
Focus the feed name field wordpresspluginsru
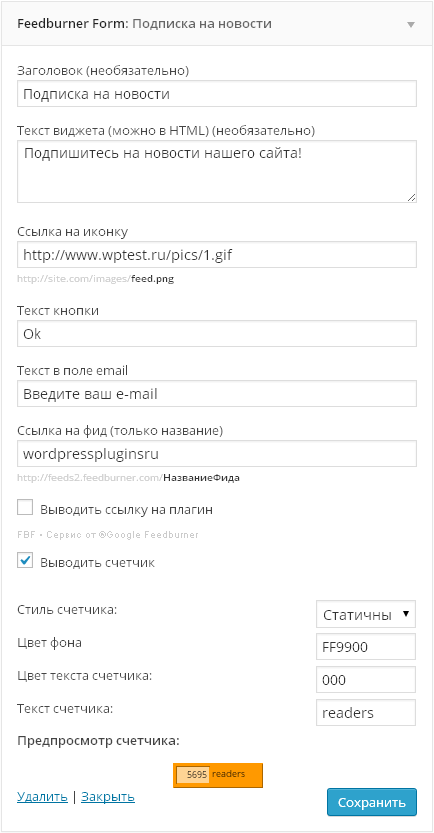pyautogui.click(x=217, y=454)
